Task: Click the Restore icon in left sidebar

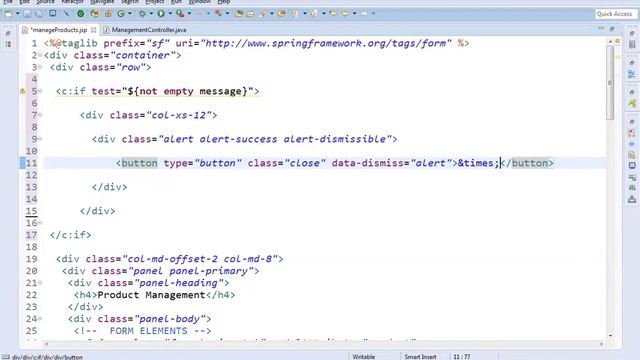Action: tap(8, 33)
